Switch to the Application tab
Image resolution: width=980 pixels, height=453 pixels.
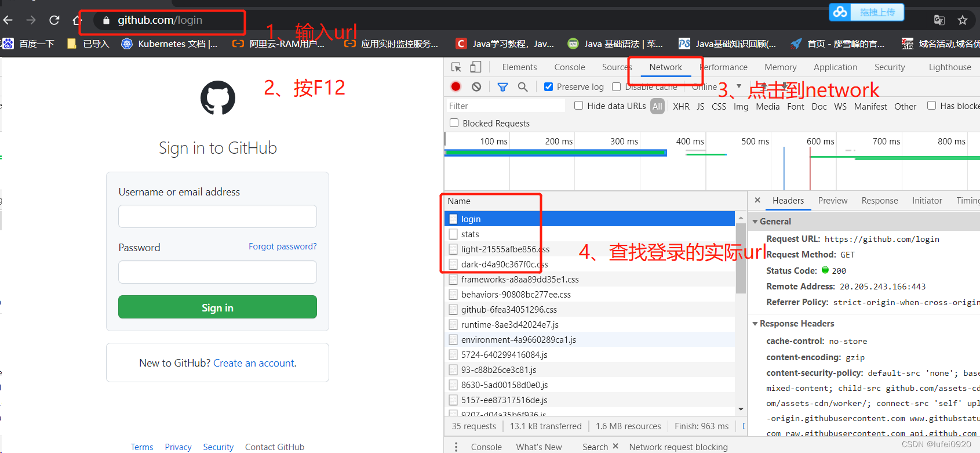tap(835, 67)
